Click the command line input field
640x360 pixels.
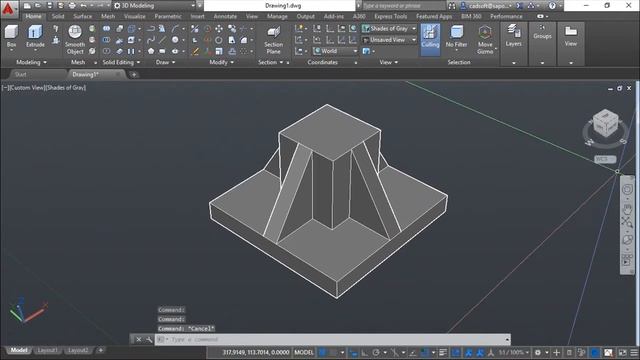tap(333, 340)
